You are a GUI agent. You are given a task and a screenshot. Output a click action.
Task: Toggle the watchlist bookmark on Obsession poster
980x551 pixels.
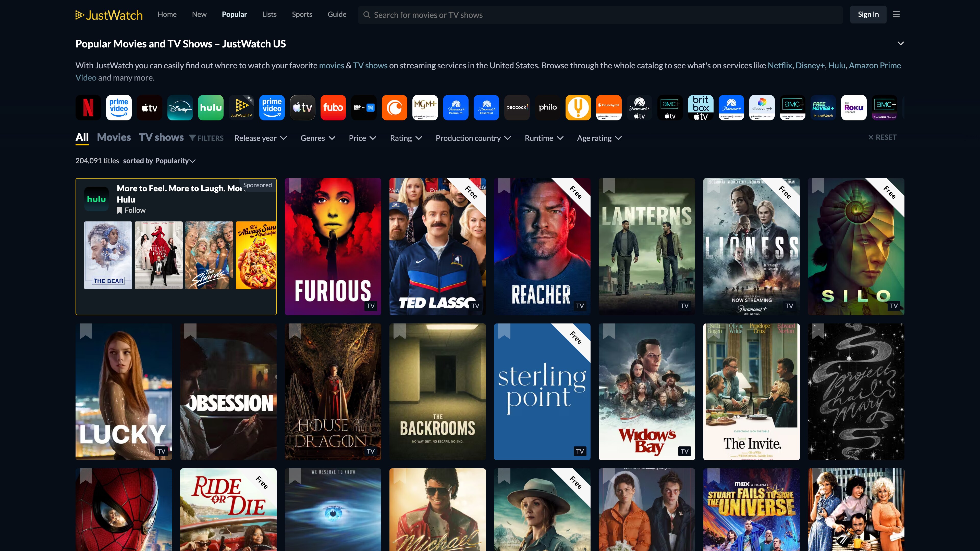pos(190,331)
